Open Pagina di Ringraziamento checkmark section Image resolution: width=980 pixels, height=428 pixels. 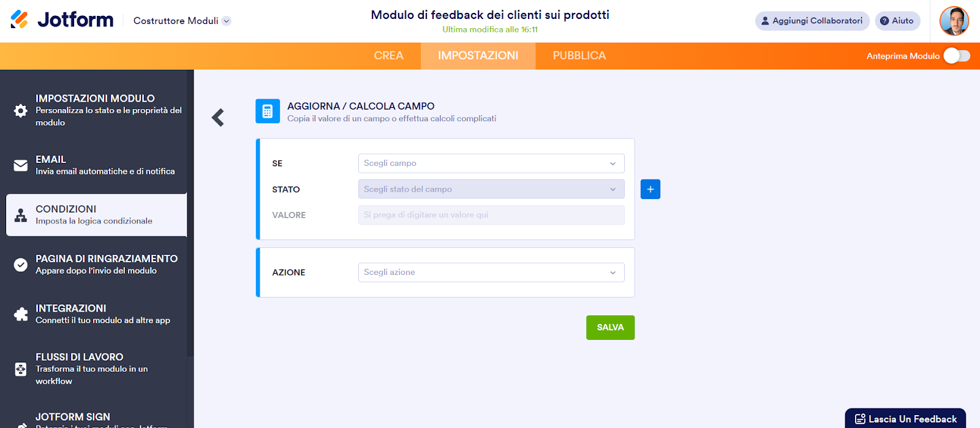point(96,265)
